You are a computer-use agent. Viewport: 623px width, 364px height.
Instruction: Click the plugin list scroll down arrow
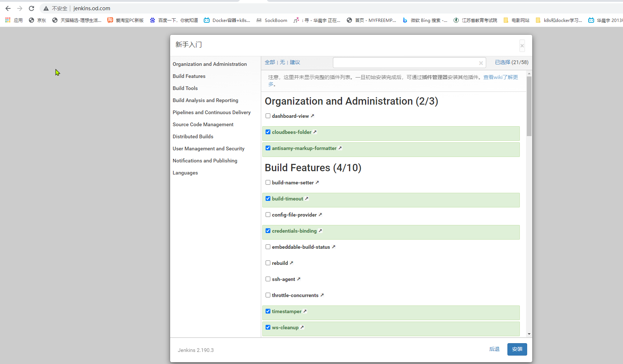point(529,334)
